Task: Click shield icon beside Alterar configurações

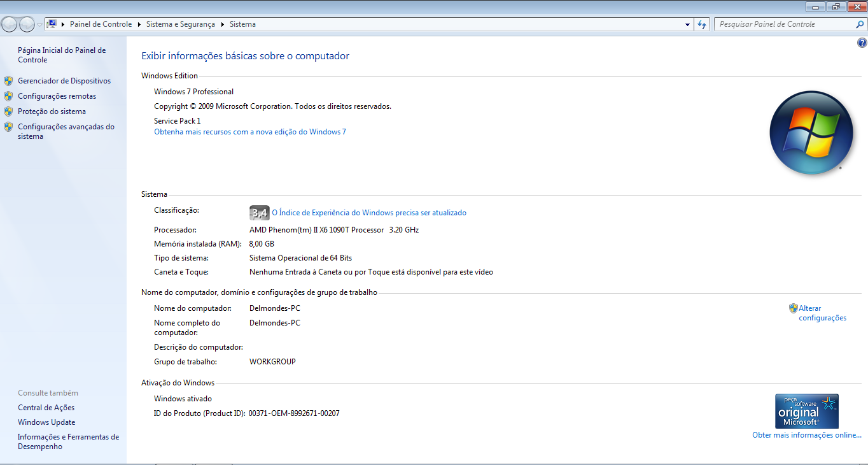Action: tap(793, 308)
